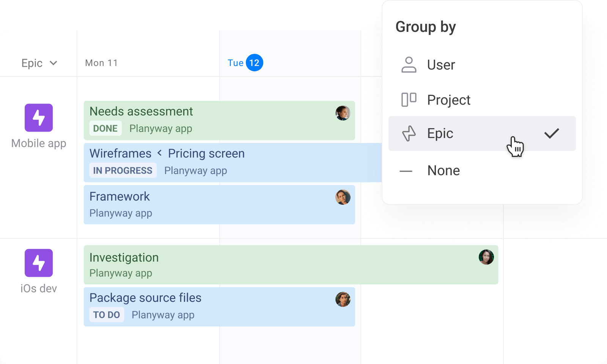Click the avatar on the Package source files card
This screenshot has width=607, height=364.
coord(343,299)
